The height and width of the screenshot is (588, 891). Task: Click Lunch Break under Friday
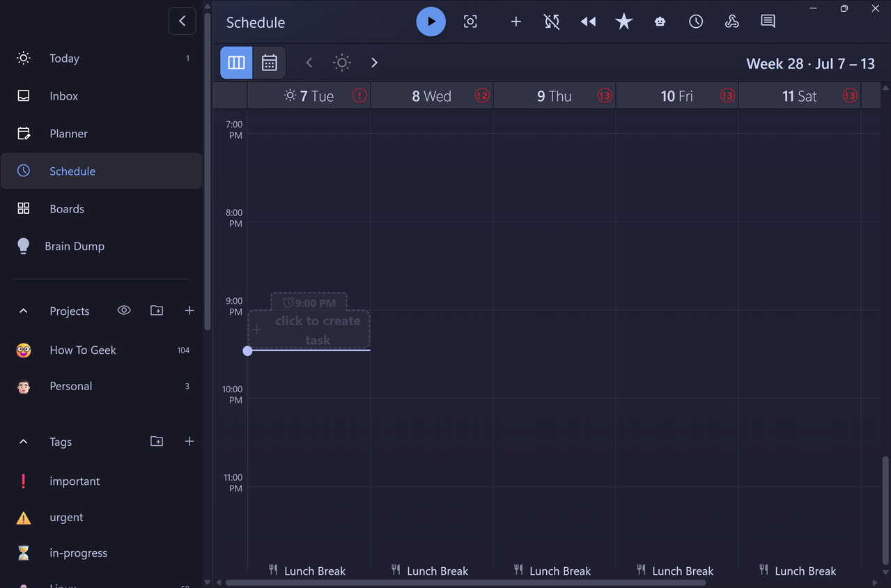(675, 571)
